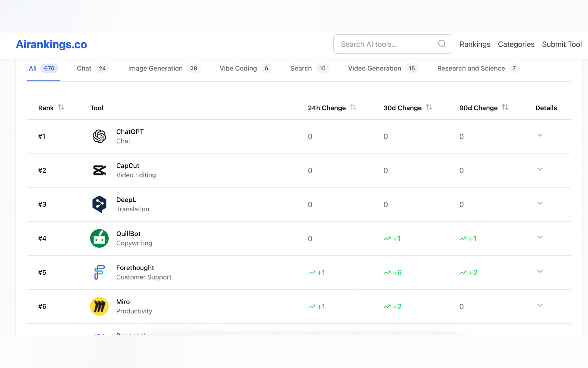The width and height of the screenshot is (588, 368).
Task: Click the search magnifier icon
Action: [442, 44]
